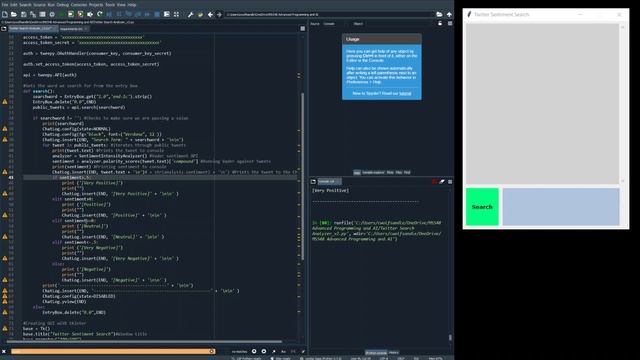Screen dimensions: 640x360
Task: Stop debugging with the blue square icon
Action: pyautogui.click(x=157, y=14)
